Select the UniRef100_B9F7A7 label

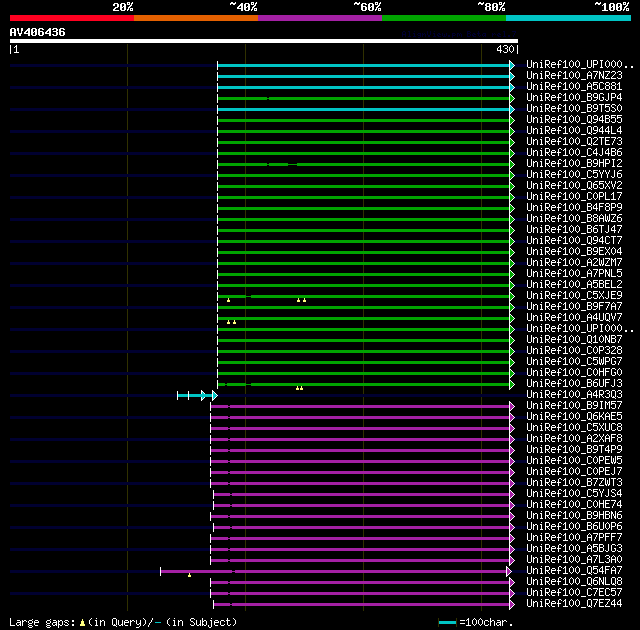click(x=574, y=307)
